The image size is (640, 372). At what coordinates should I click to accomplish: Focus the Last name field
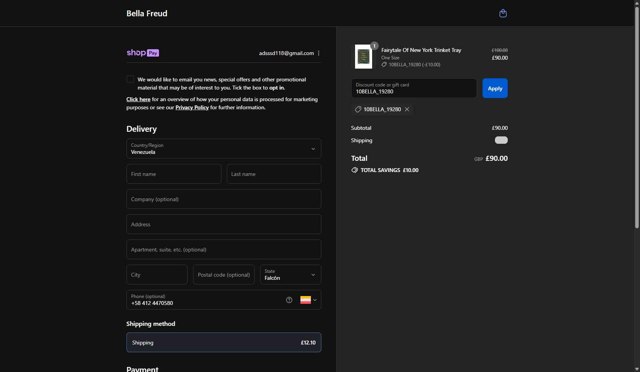coord(274,174)
